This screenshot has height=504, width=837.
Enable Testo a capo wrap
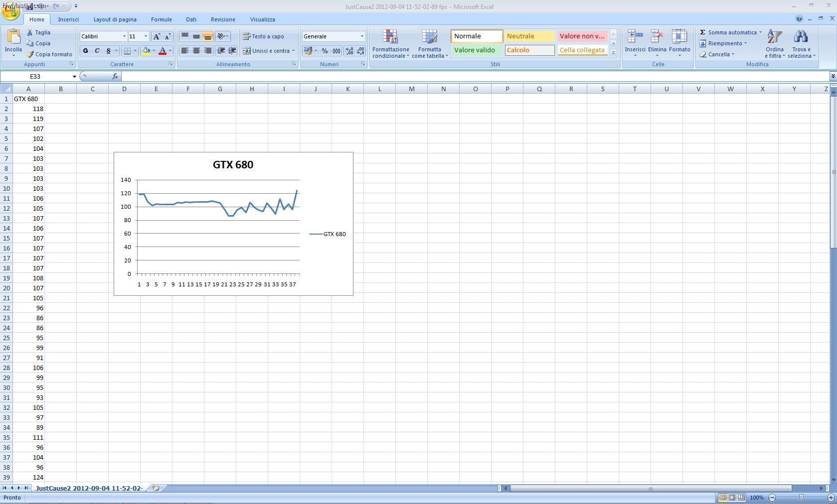tap(263, 36)
